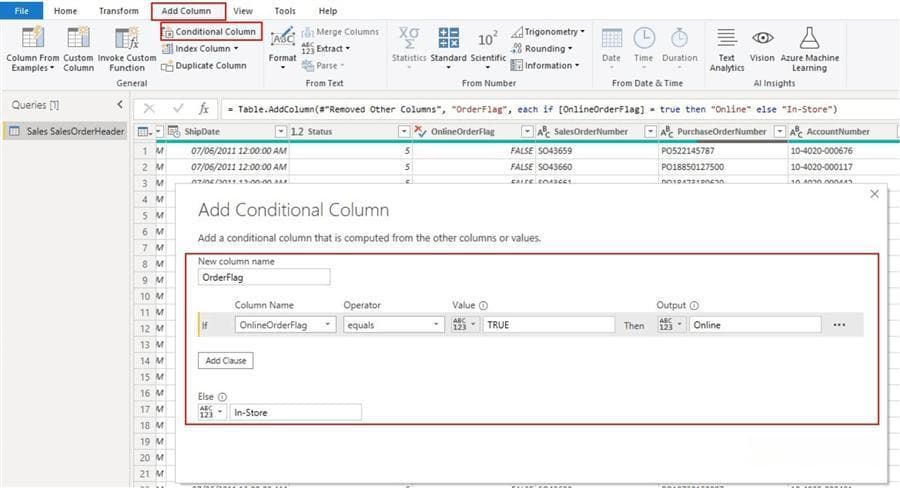This screenshot has height=488, width=900.
Task: Open Index Column dropdown
Action: [200, 49]
